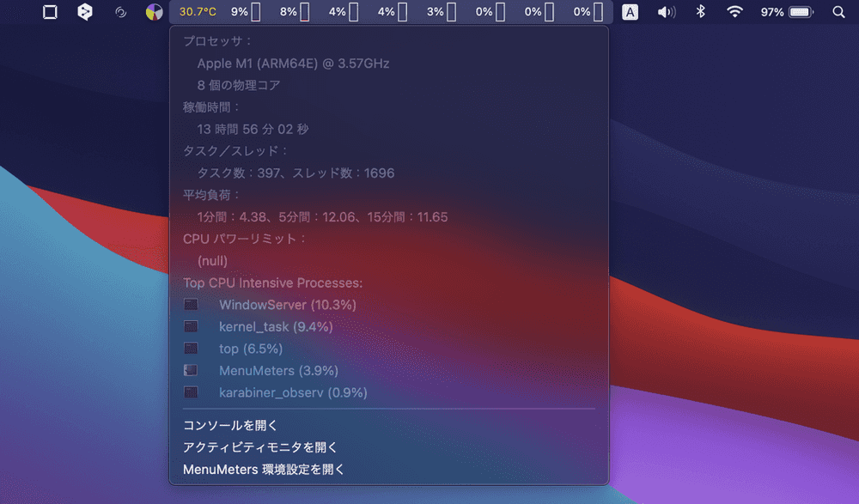Click the 8% CPU core meter
859x504 pixels.
click(x=294, y=11)
